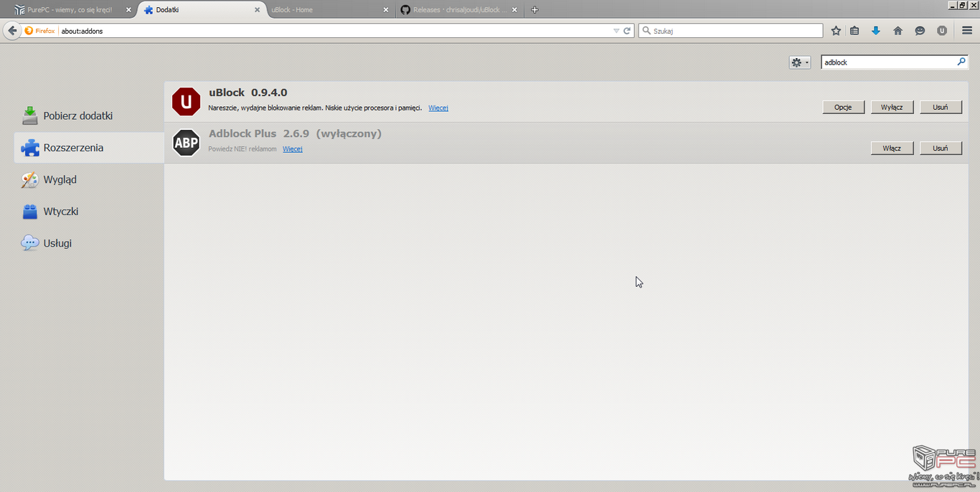
Task: Open a new tab with plus button
Action: click(534, 10)
